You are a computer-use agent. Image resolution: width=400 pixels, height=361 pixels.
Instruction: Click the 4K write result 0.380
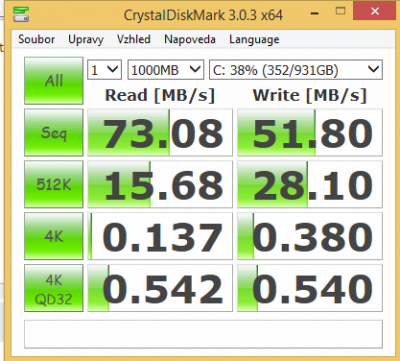point(310,236)
